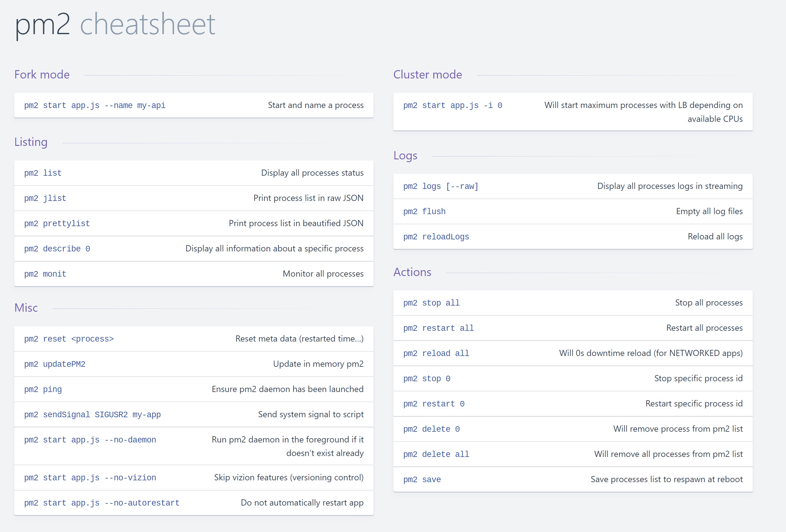Click 'Display all processes status' text
Viewport: 786px width, 532px height.
[312, 173]
